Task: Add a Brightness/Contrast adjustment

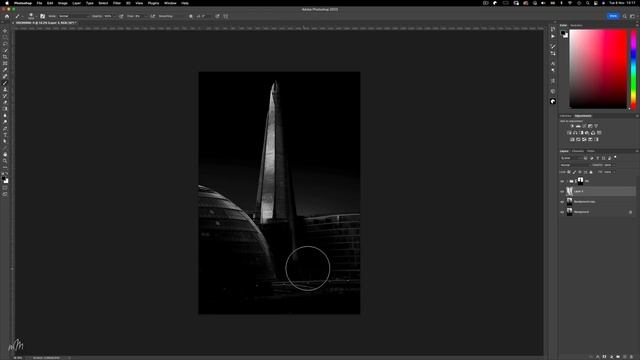Action: [x=572, y=126]
